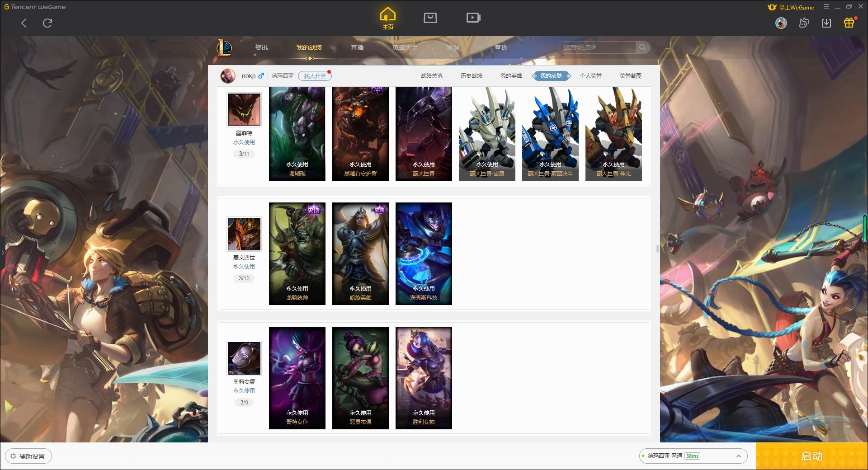This screenshot has height=470, width=868.
Task: Click the 恶灵布偶 skin thumbnail
Action: tap(360, 378)
